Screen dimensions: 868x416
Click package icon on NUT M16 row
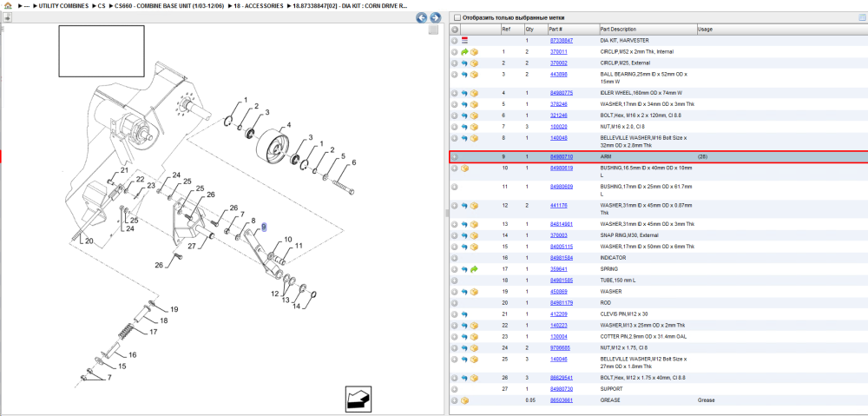click(x=475, y=127)
